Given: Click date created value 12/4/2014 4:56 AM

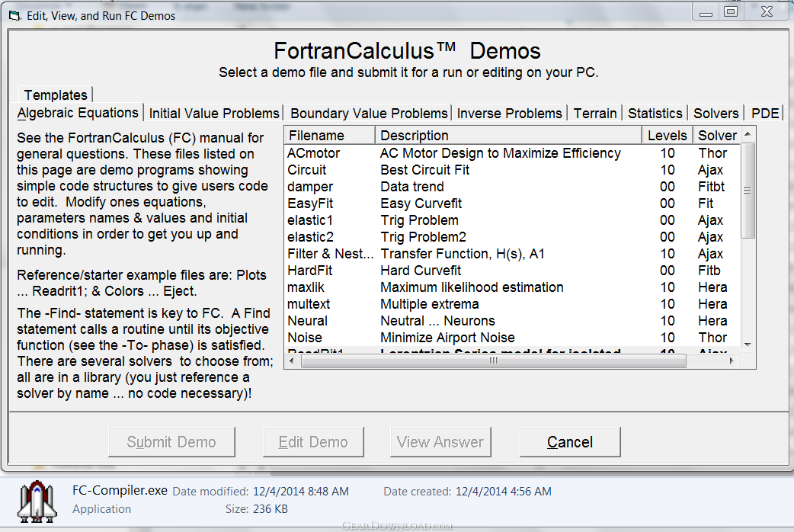Looking at the screenshot, I should [x=504, y=491].
